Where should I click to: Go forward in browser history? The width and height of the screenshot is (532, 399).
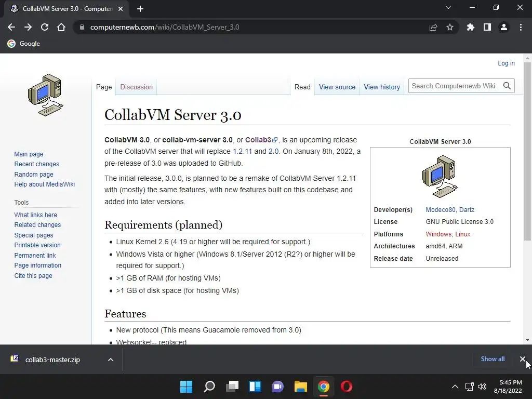pos(28,27)
